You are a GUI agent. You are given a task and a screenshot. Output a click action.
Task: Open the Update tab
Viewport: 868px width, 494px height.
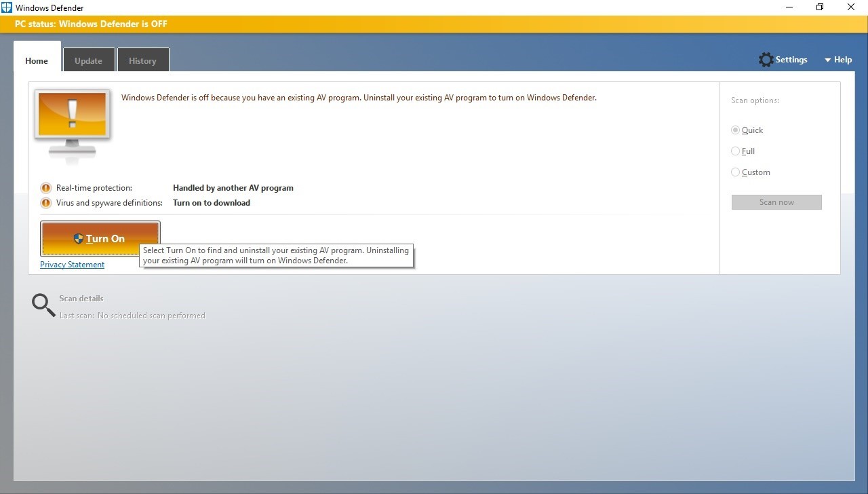(x=88, y=60)
